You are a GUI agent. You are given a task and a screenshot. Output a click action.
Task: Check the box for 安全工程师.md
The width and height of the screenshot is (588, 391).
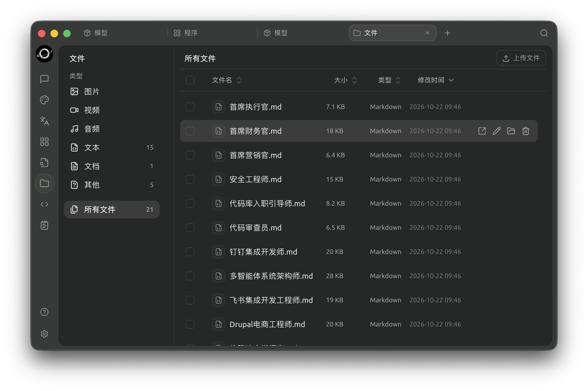tap(190, 179)
